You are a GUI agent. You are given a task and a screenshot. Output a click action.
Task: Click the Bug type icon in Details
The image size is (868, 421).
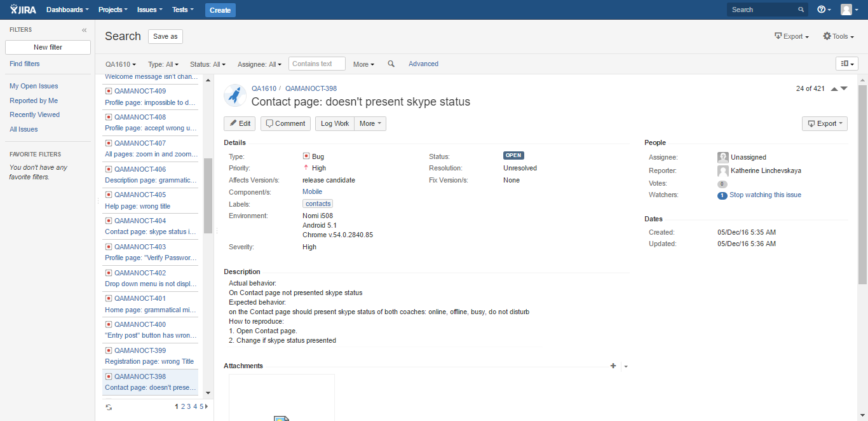[306, 156]
